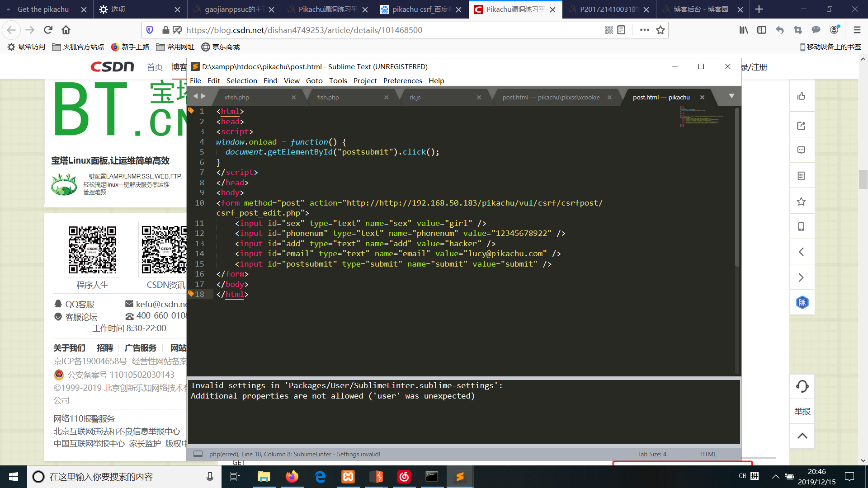868x488 pixels.
Task: Click the Firefox reload page icon
Action: pos(48,30)
